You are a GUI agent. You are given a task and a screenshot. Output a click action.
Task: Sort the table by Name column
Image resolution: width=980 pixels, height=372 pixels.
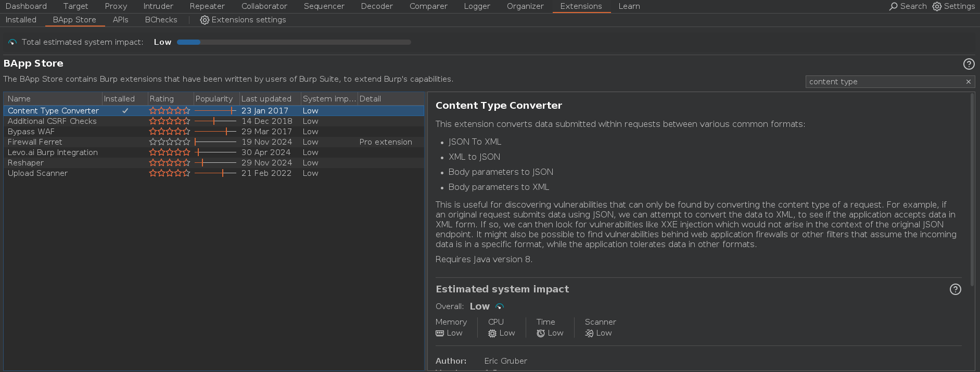point(53,99)
